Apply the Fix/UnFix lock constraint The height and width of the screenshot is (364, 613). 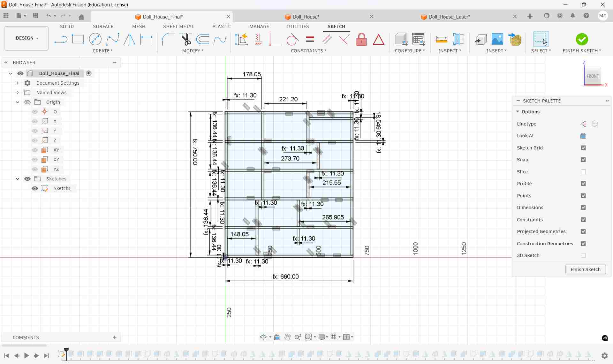(x=361, y=39)
